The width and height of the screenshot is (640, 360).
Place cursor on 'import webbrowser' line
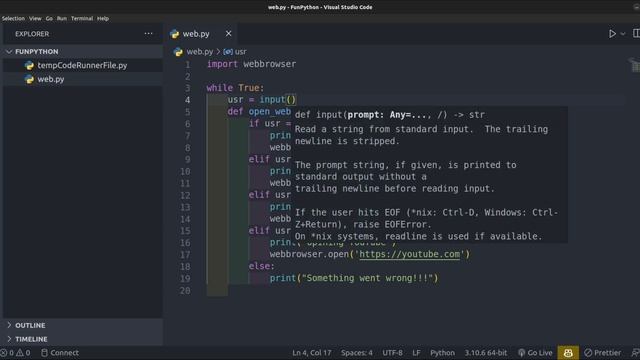(x=251, y=64)
